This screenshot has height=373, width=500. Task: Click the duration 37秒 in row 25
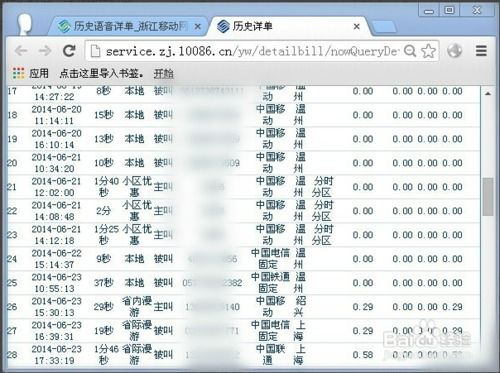click(104, 283)
